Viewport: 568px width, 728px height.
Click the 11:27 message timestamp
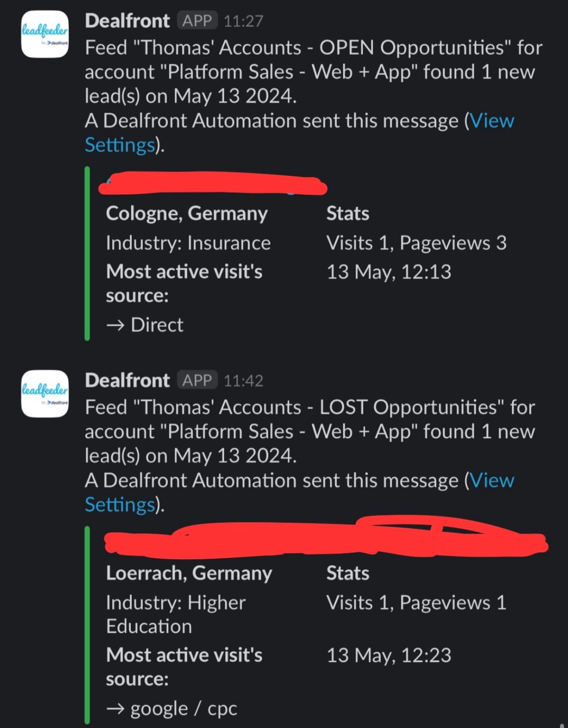(x=243, y=21)
